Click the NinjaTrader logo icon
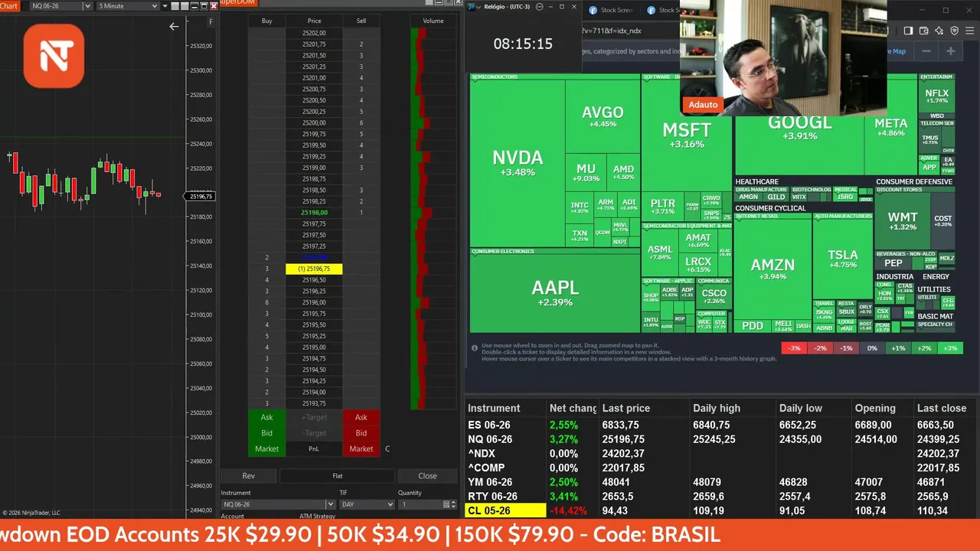This screenshot has height=551, width=980. pyautogui.click(x=54, y=55)
